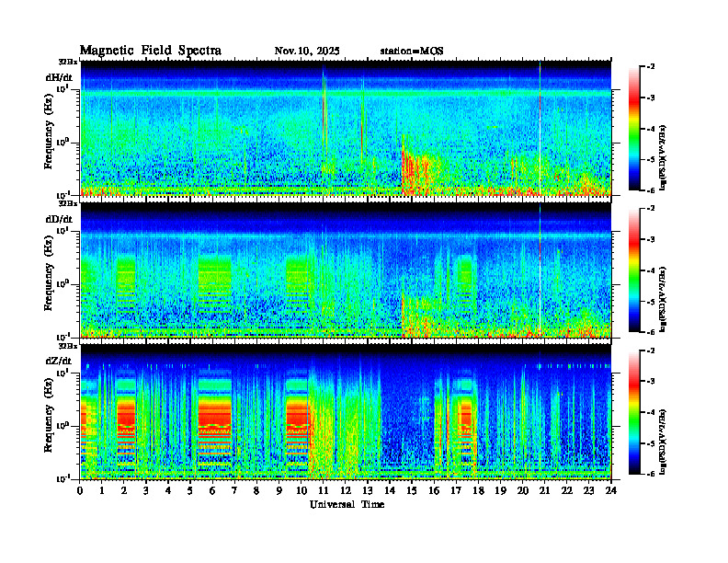This screenshot has height=563, width=728.
Task: Click hour 12 on the Universal Time axis
Action: tap(346, 490)
